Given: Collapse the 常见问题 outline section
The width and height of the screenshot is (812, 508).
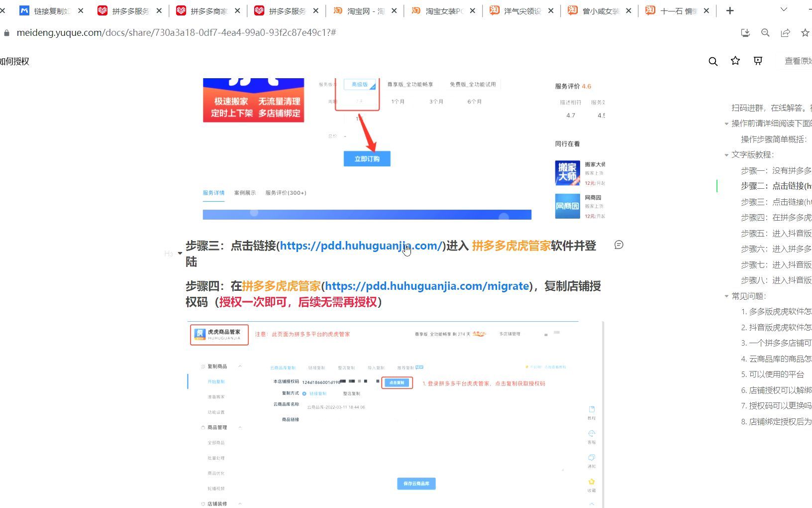Looking at the screenshot, I should point(726,296).
